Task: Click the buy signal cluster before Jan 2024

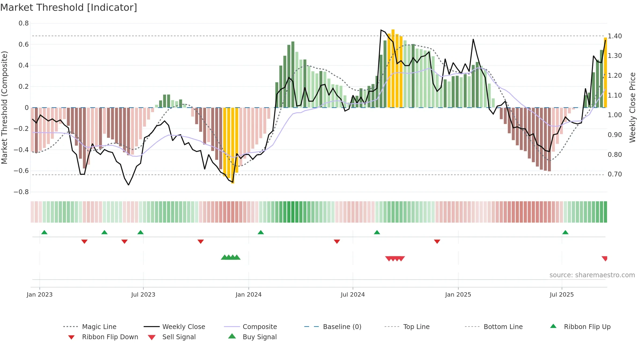Action: pyautogui.click(x=231, y=257)
